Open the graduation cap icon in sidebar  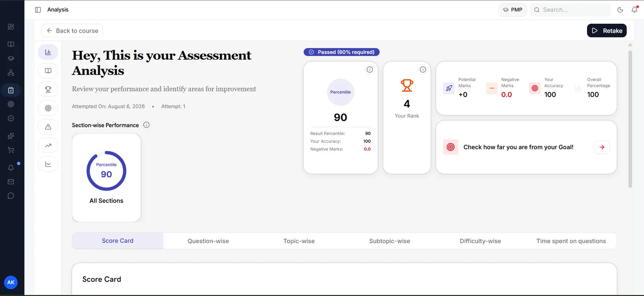pyautogui.click(x=11, y=58)
